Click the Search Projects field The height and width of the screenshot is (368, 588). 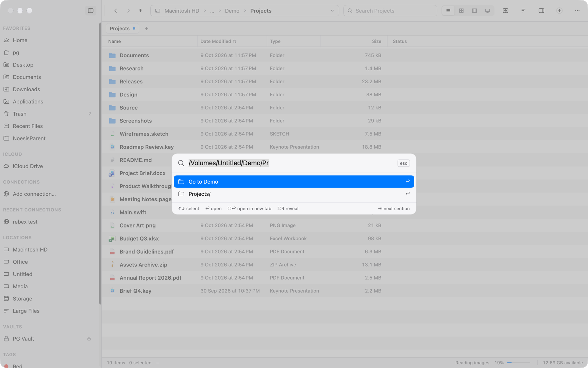pos(390,11)
